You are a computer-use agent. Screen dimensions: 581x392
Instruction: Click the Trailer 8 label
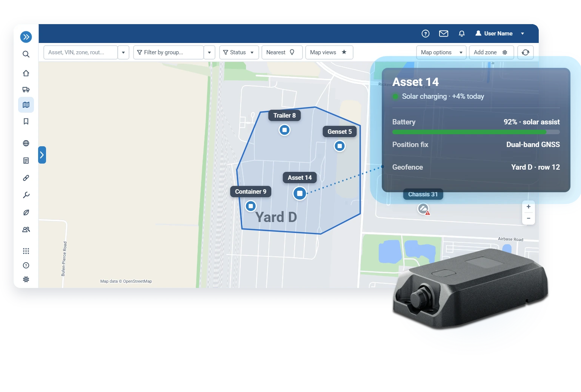284,115
